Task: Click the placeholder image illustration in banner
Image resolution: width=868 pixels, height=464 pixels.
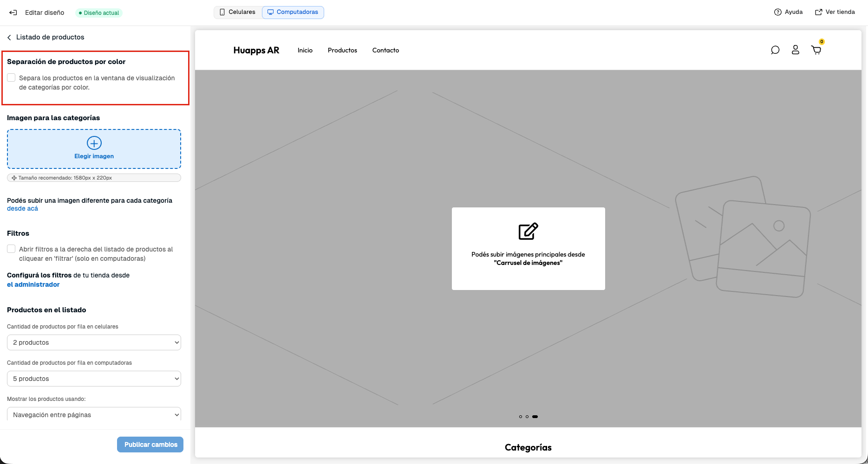Action: (x=743, y=237)
